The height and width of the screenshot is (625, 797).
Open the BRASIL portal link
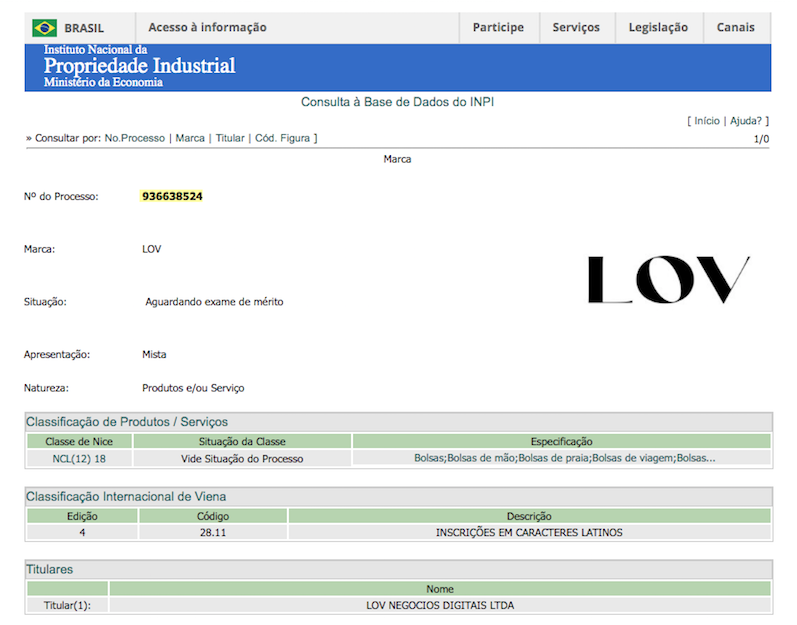pos(84,28)
